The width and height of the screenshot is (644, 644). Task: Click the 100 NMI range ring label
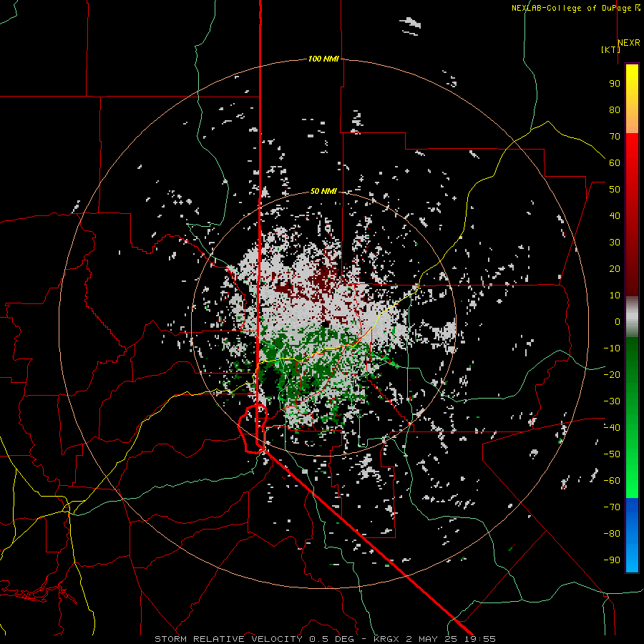tap(323, 59)
